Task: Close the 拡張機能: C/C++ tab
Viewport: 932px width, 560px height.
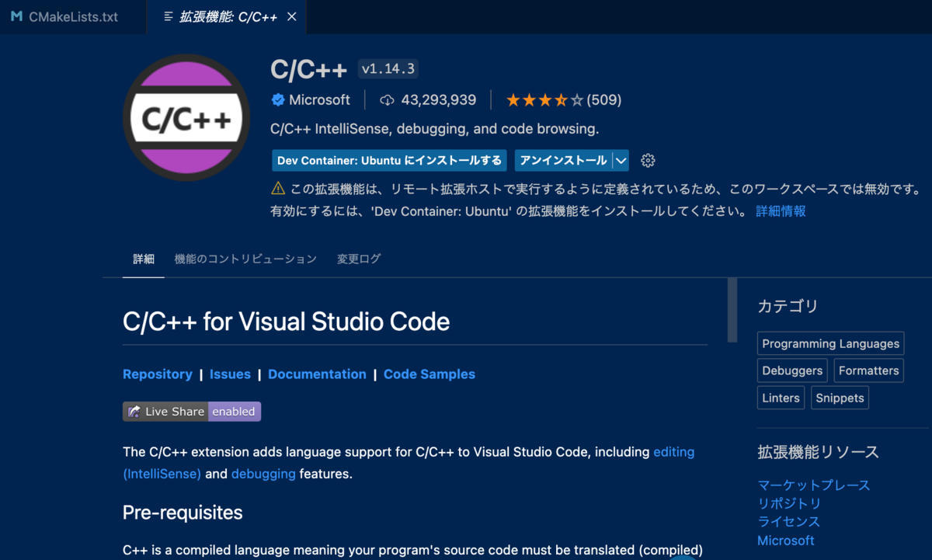Action: click(x=292, y=16)
